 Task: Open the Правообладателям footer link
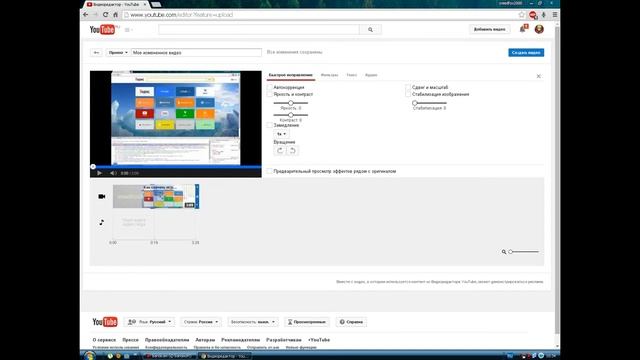pos(167,340)
